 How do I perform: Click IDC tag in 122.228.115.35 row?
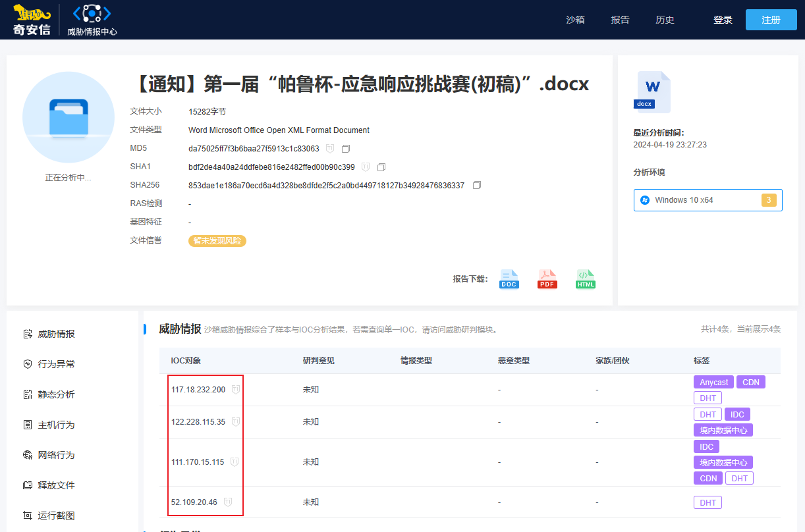737,414
